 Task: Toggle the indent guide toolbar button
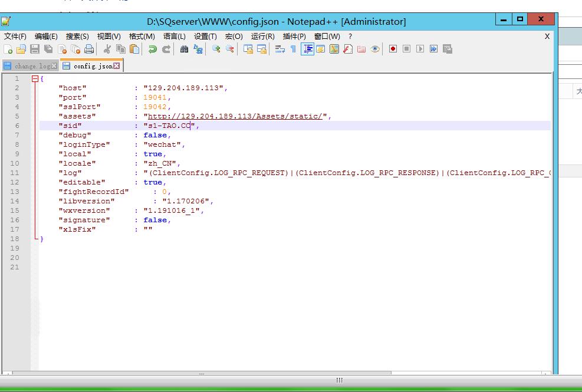(307, 49)
